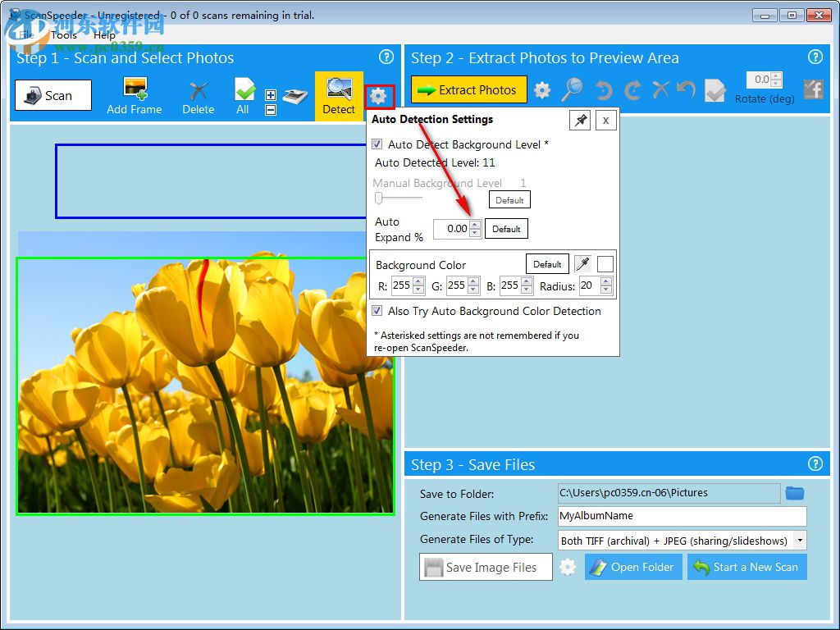The width and height of the screenshot is (840, 630).
Task: Run Detect on scanned photos
Action: click(339, 96)
